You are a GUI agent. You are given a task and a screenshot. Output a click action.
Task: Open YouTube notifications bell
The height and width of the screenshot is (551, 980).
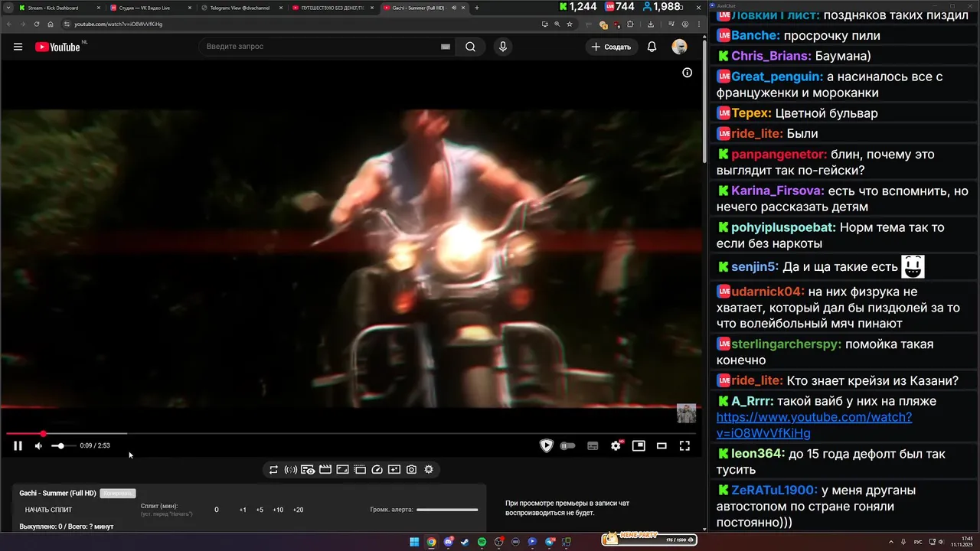pos(652,47)
